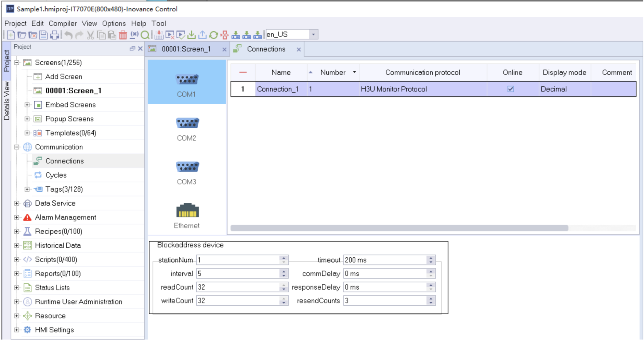Click the Display mode column header
This screenshot has width=644, height=351.
(x=564, y=72)
